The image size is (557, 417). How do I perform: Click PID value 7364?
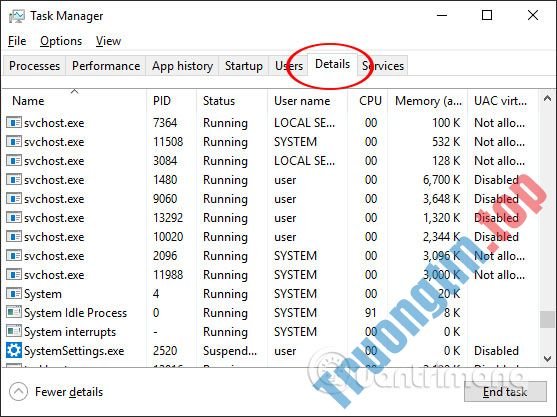pyautogui.click(x=165, y=123)
